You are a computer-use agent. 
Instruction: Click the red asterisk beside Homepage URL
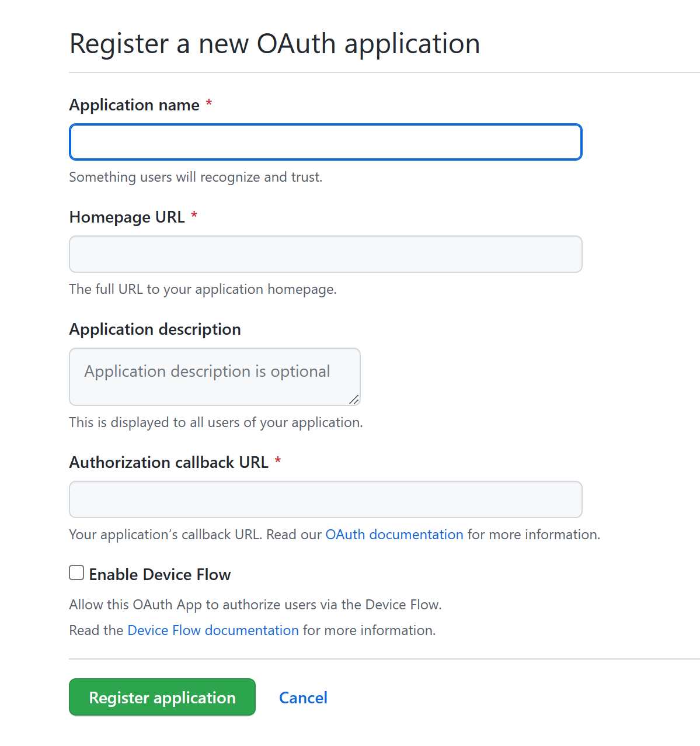click(194, 216)
